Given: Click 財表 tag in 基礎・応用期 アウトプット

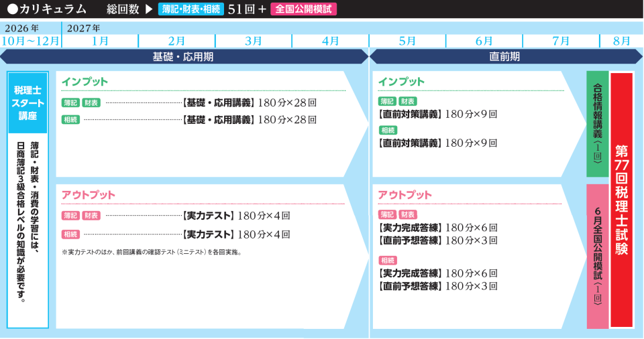Looking at the screenshot, I should 91,216.
